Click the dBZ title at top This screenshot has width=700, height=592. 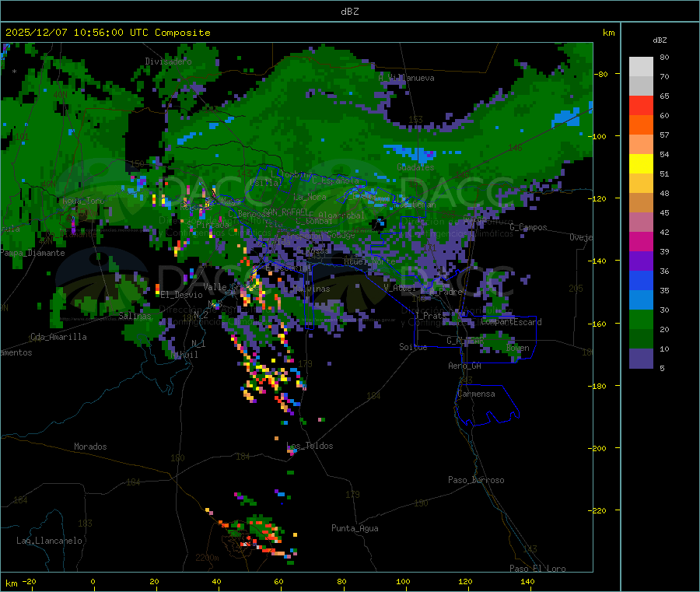tap(349, 12)
